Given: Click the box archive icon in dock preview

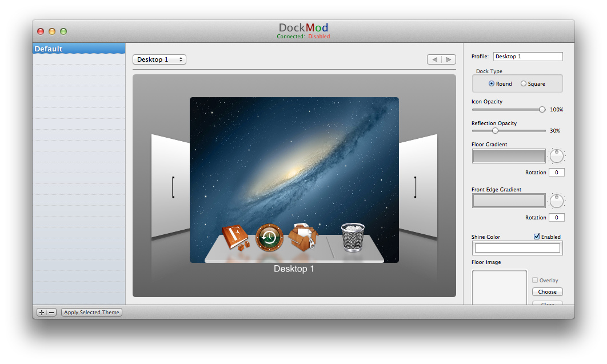Looking at the screenshot, I should pyautogui.click(x=303, y=237).
